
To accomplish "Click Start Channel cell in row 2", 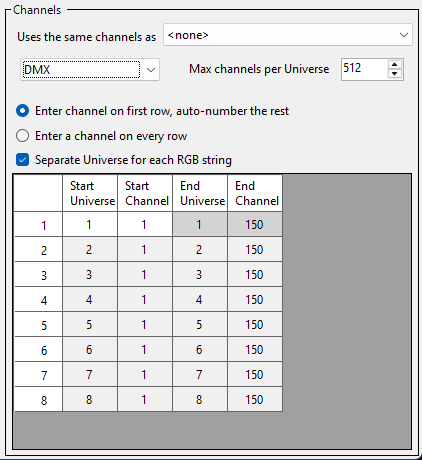I will click(x=145, y=250).
